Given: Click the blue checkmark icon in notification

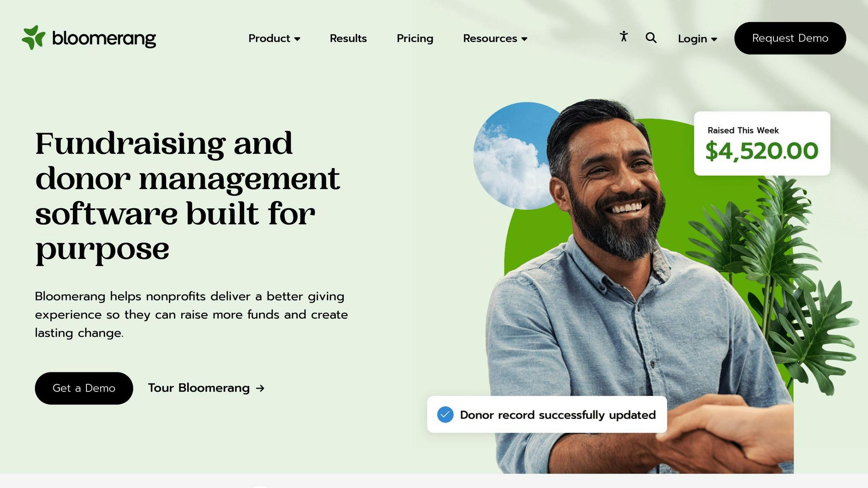Looking at the screenshot, I should [x=445, y=415].
